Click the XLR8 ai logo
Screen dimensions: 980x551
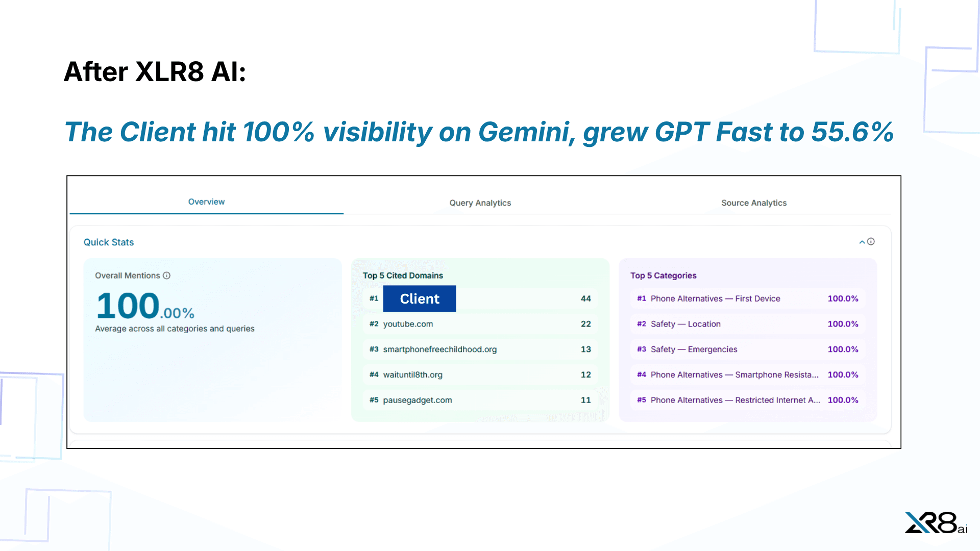click(x=936, y=523)
